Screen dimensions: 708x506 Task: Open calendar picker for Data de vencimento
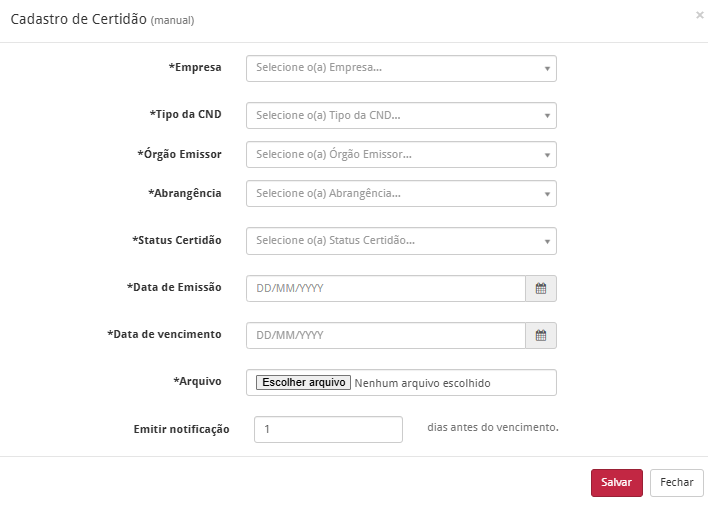coord(541,336)
